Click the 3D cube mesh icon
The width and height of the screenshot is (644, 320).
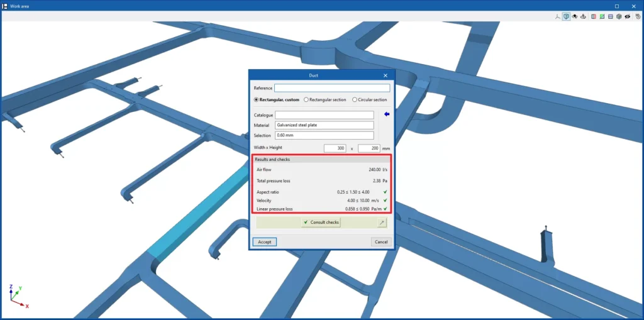619,17
